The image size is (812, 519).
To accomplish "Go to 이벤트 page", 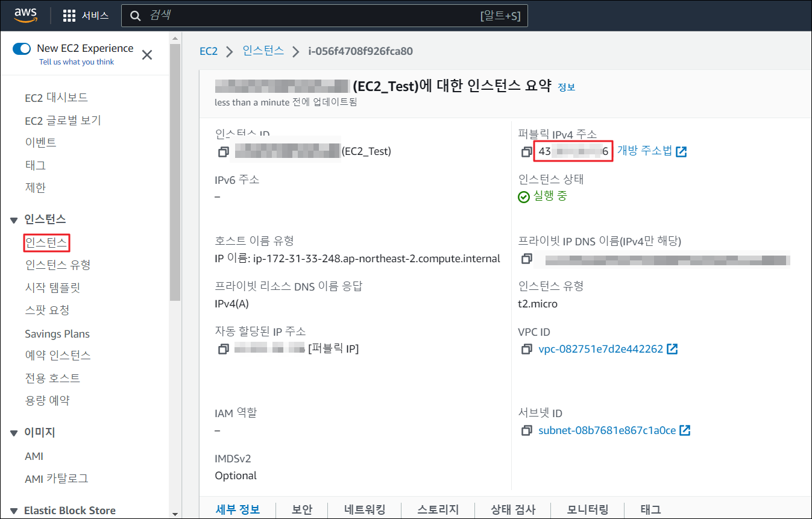I will coord(40,142).
